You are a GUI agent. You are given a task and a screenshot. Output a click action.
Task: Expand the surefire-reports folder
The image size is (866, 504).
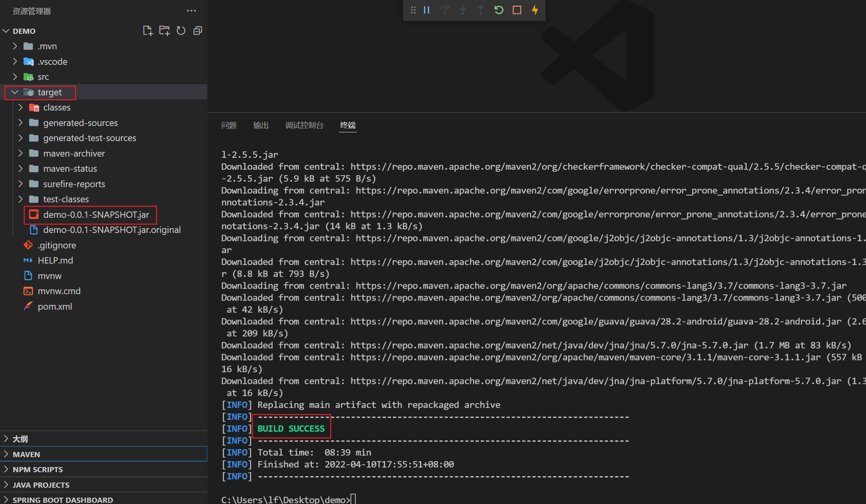[x=21, y=184]
